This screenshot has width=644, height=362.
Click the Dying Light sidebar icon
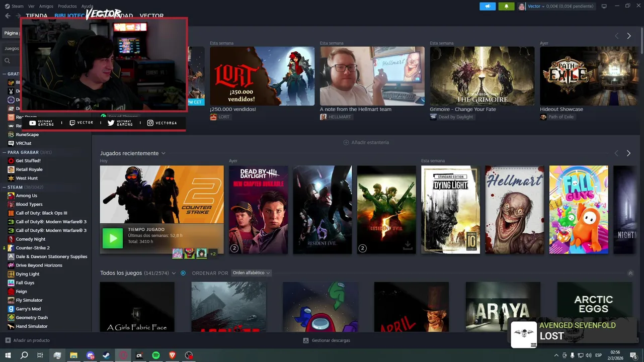tap(11, 274)
